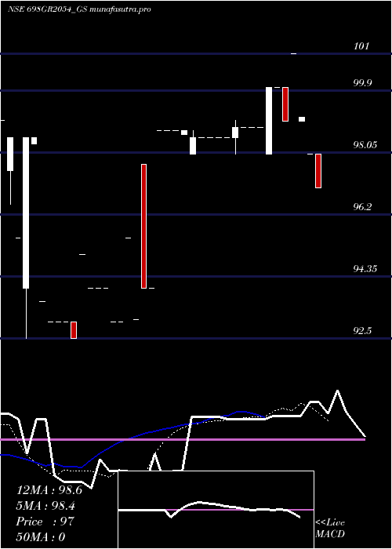Screen dimensions: 392x549
Task: Click the 96.2 price level label
Action: point(362,206)
